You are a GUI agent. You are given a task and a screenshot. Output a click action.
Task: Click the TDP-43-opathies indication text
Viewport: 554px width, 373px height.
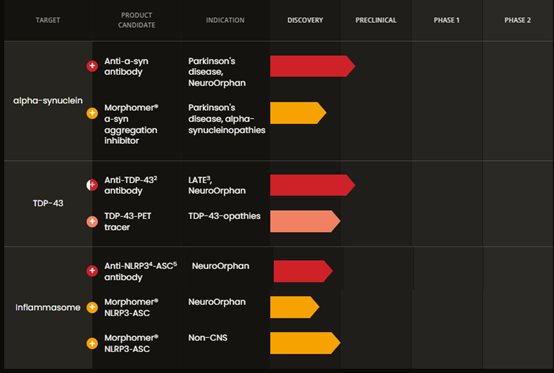[224, 216]
